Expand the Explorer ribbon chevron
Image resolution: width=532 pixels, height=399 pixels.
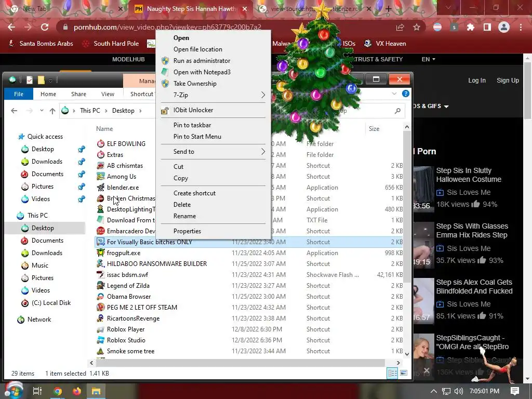(394, 94)
